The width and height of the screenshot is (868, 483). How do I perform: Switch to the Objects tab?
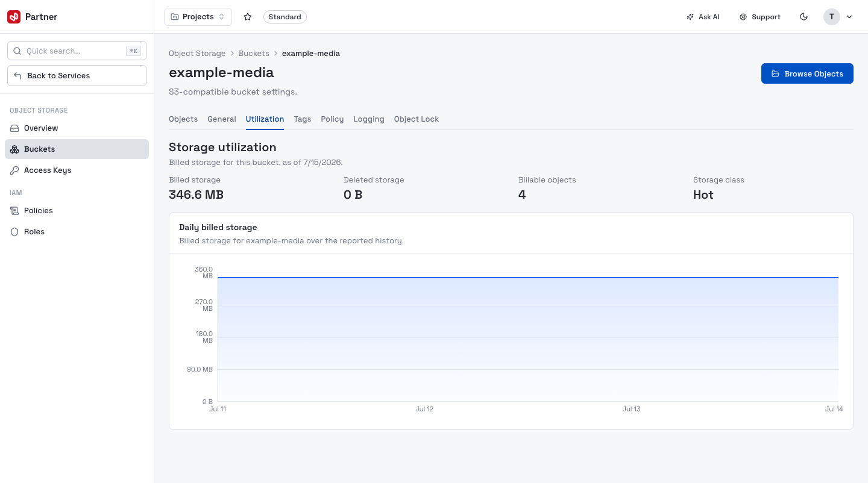point(183,119)
